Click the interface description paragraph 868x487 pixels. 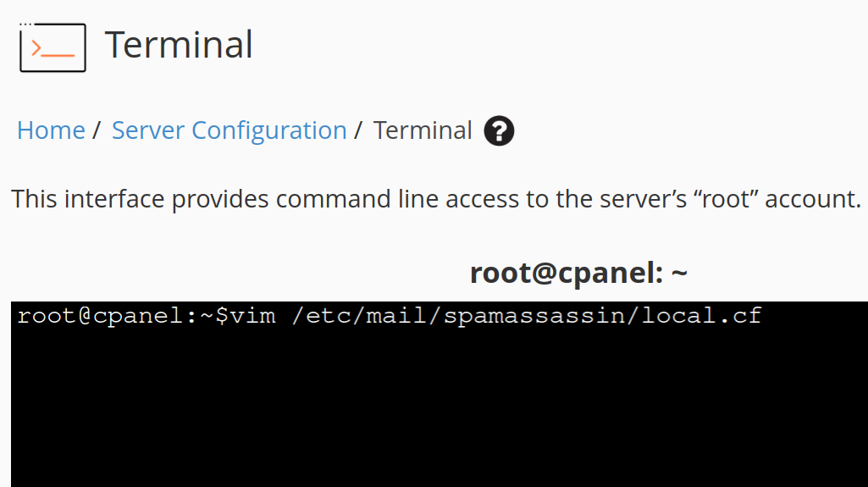[x=435, y=199]
